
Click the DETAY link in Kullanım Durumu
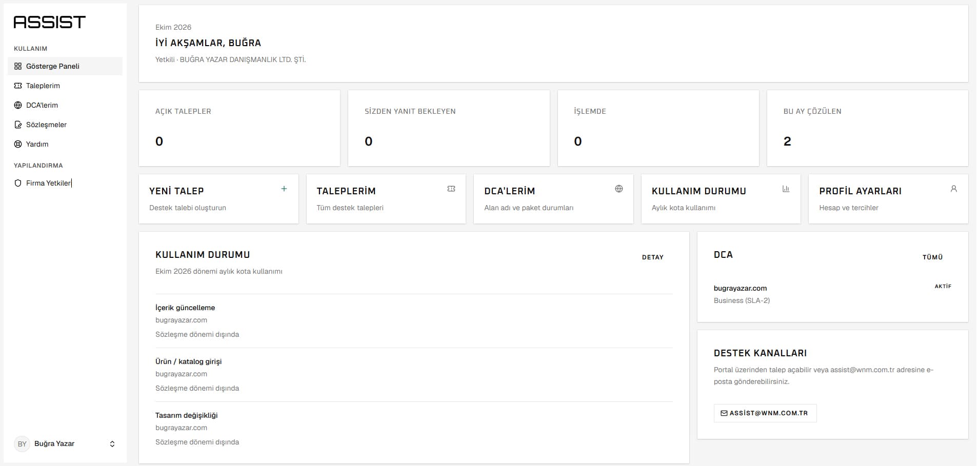653,257
